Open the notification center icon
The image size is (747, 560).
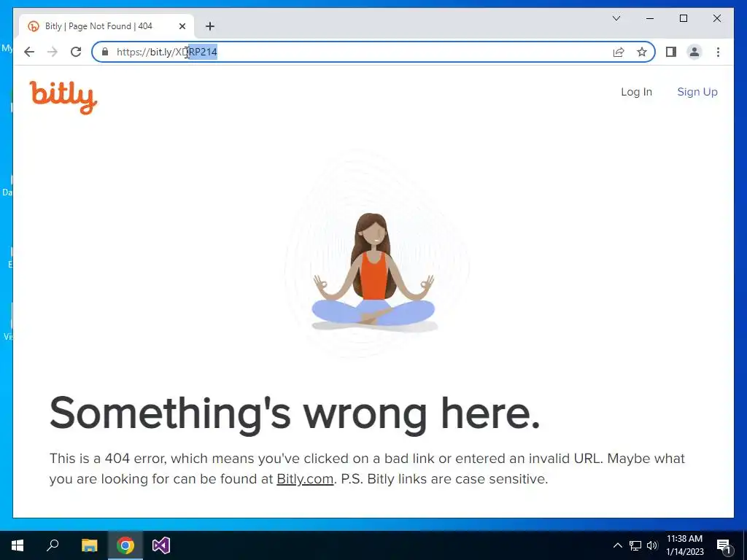pyautogui.click(x=724, y=545)
